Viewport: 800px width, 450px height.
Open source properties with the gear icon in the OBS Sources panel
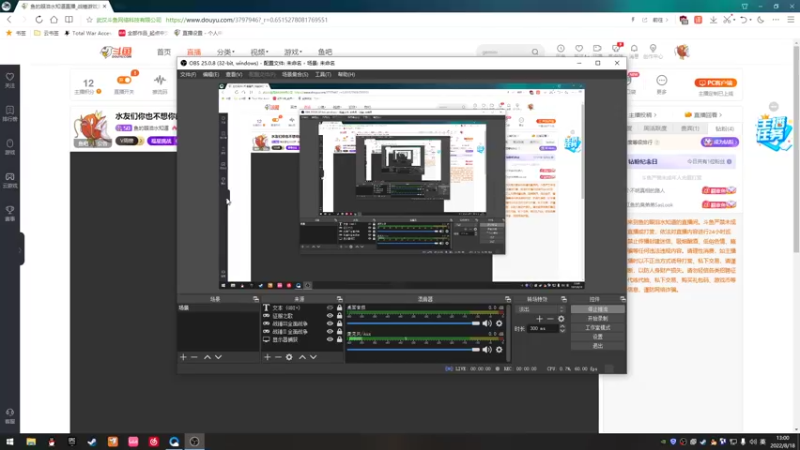point(289,357)
